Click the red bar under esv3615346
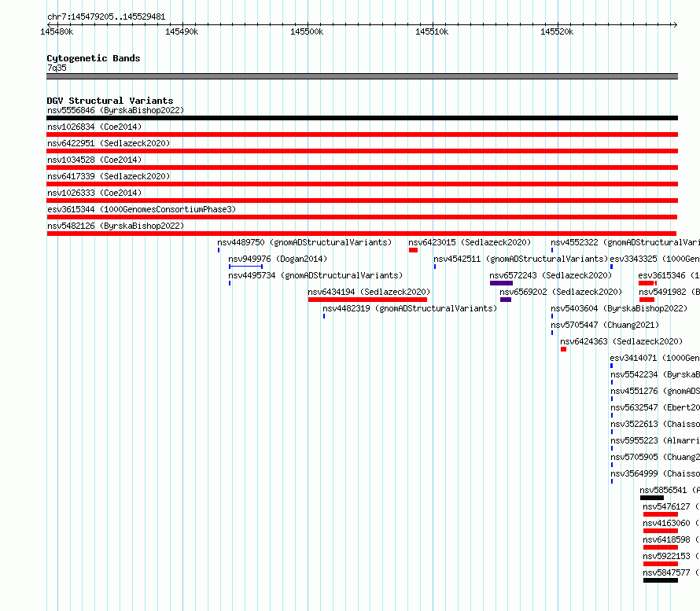The image size is (700, 611). coord(647,283)
